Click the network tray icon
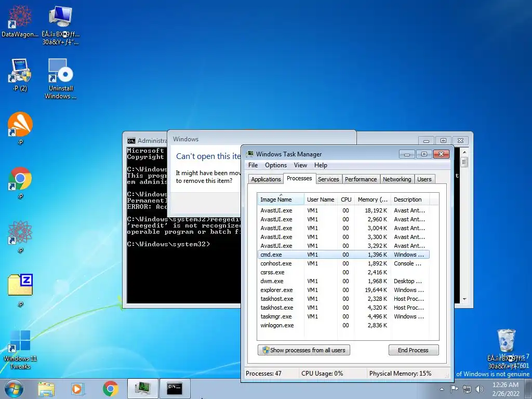Image resolution: width=532 pixels, height=399 pixels. click(x=467, y=389)
